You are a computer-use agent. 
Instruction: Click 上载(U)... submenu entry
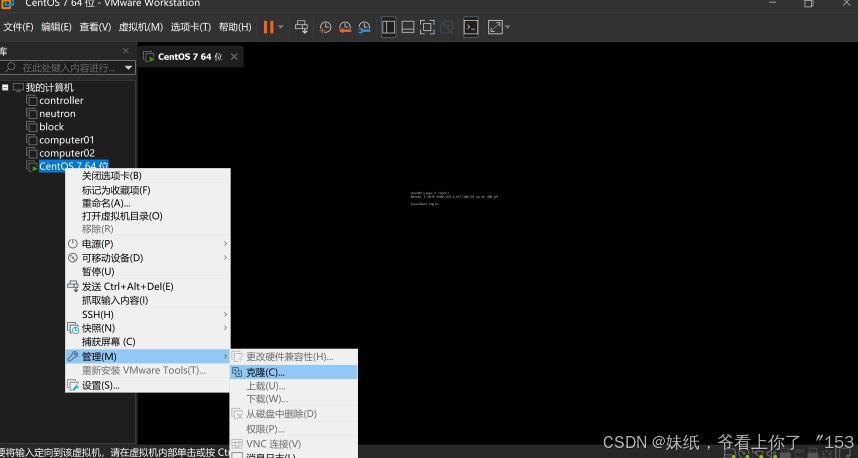(x=294, y=386)
